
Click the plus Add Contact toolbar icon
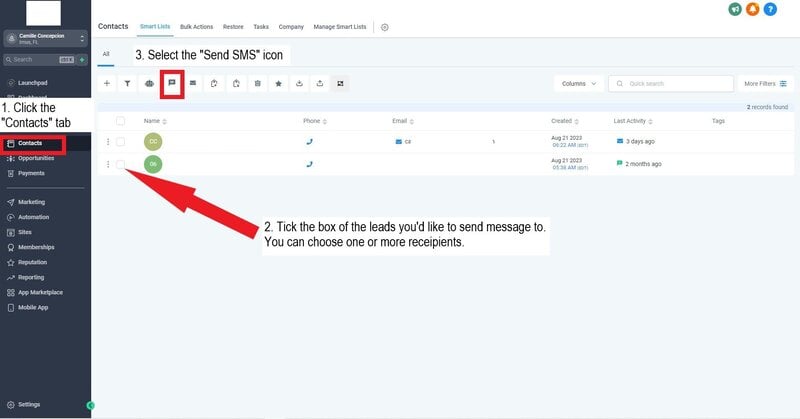107,84
